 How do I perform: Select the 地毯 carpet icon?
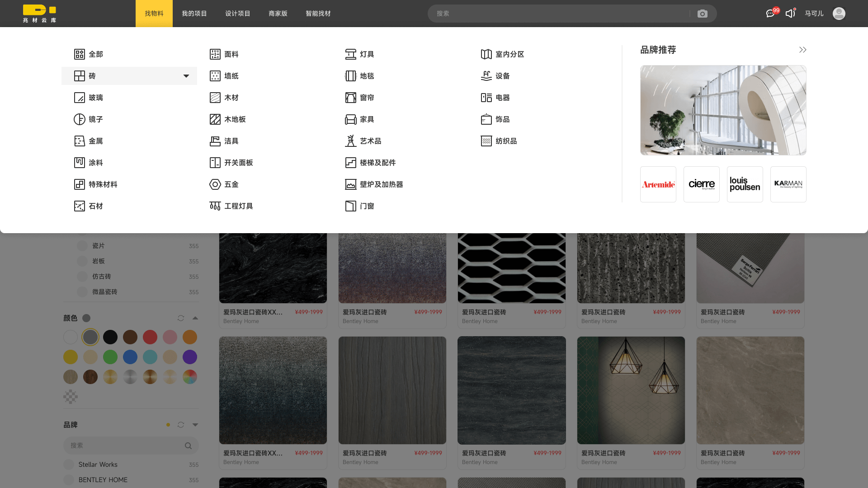[x=351, y=76]
